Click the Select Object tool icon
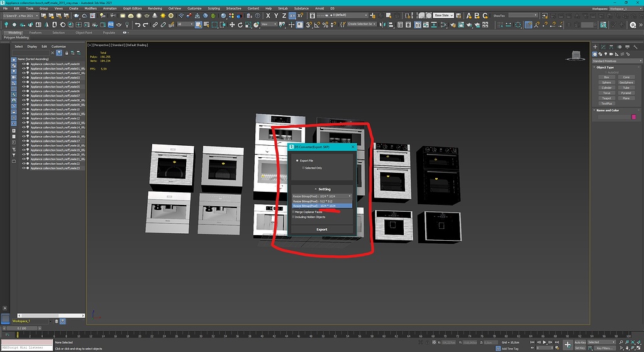 (x=198, y=25)
